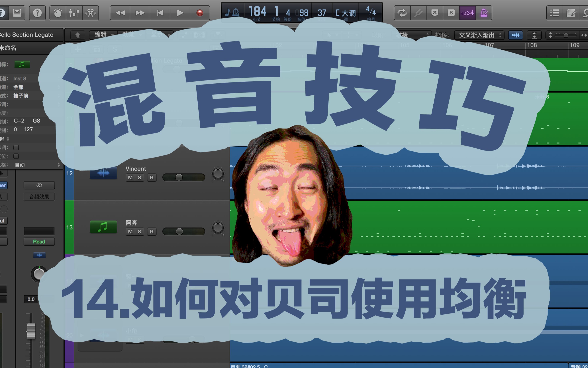Click bar 109 on the ruler
This screenshot has width=588, height=368.
pos(574,45)
